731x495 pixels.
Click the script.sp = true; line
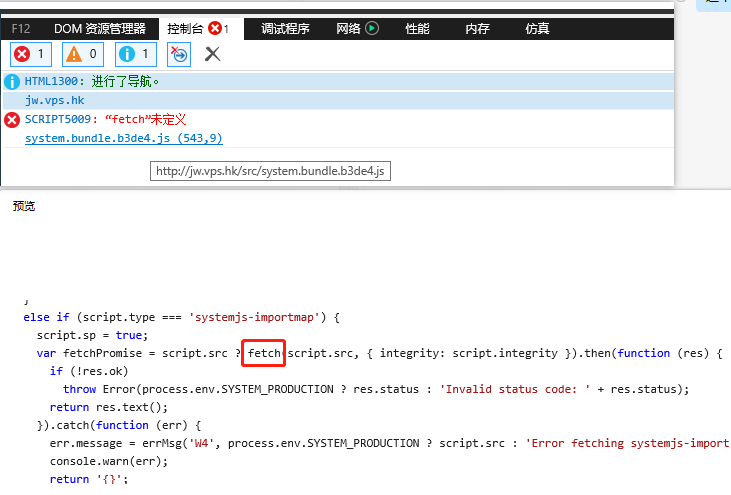click(x=92, y=336)
